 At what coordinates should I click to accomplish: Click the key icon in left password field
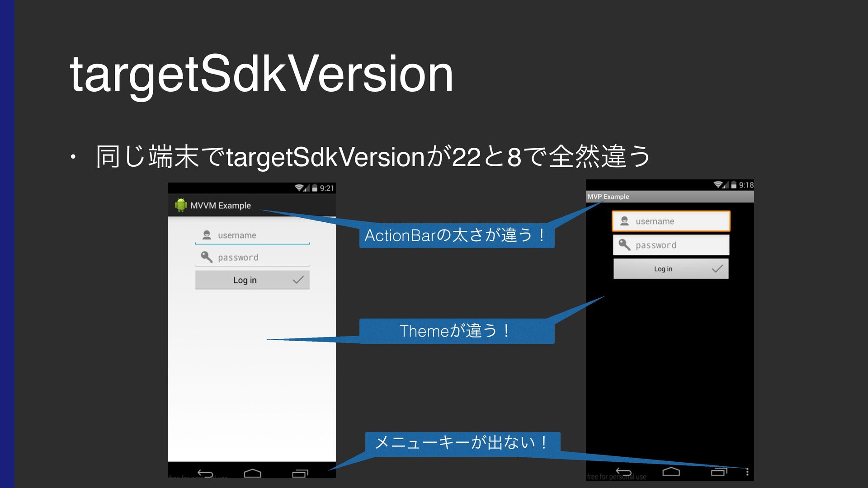(207, 257)
